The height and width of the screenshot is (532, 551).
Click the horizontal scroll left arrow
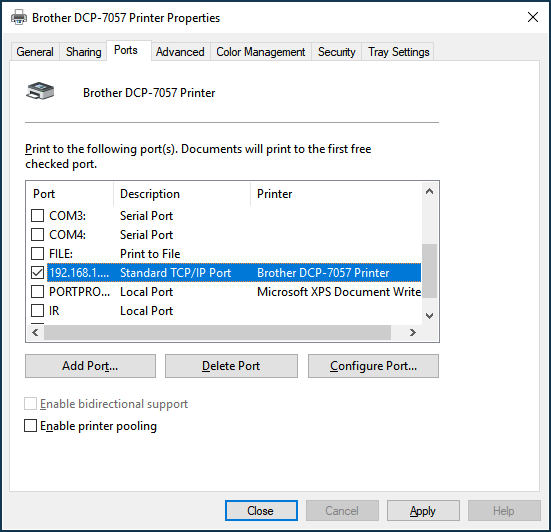tap(35, 332)
